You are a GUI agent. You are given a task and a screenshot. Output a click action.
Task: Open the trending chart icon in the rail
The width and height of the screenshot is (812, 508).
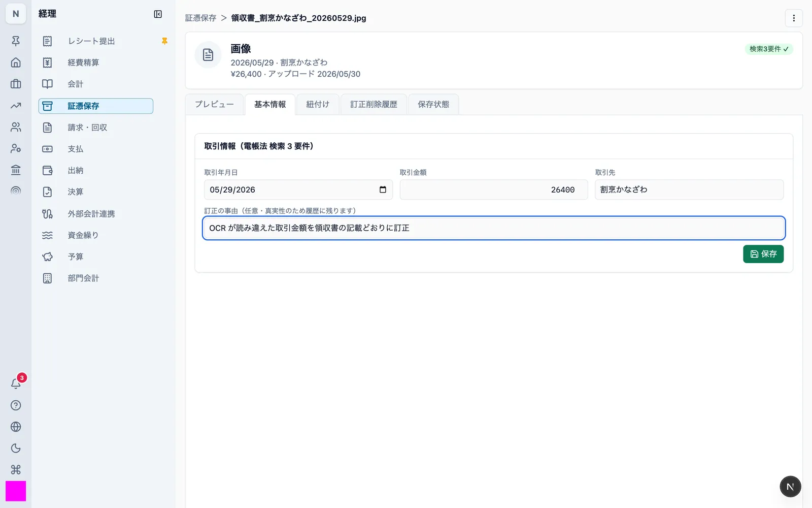click(x=16, y=106)
